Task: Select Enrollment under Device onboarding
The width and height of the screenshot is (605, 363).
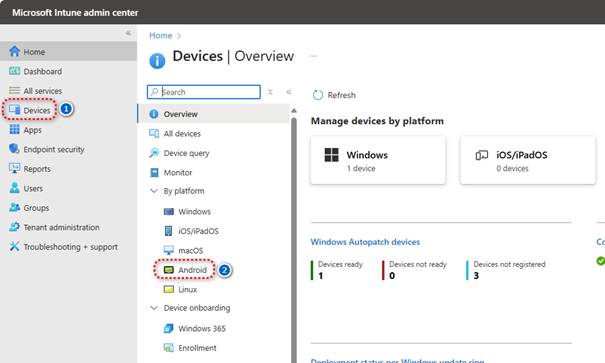Action: click(213, 348)
